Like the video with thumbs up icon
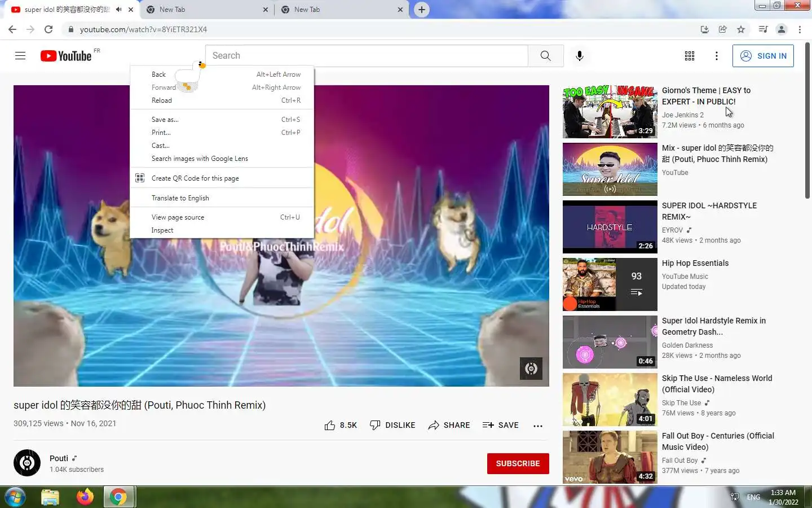The width and height of the screenshot is (812, 508). coord(330,425)
